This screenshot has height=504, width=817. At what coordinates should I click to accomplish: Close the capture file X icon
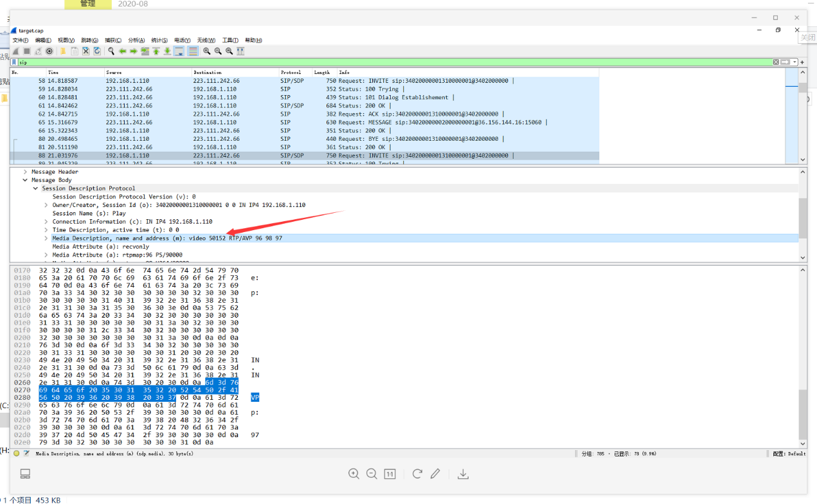(x=85, y=51)
